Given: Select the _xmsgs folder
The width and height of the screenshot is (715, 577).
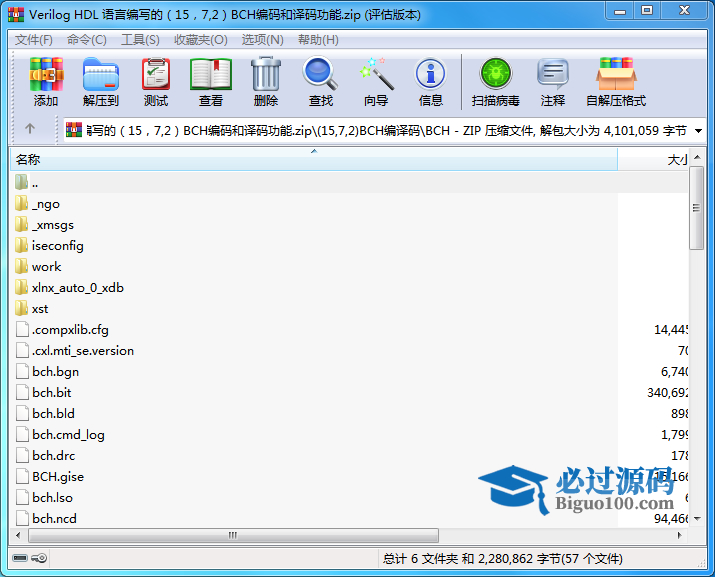Looking at the screenshot, I should point(44,224).
